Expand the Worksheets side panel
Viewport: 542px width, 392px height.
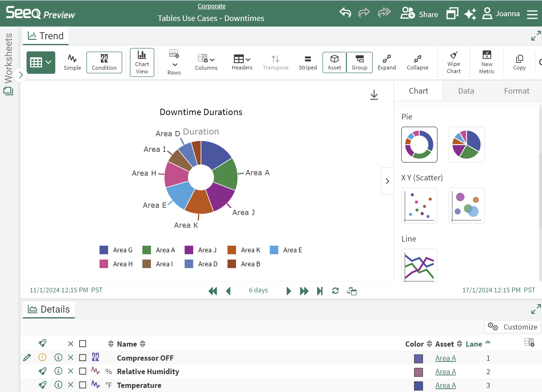click(21, 75)
